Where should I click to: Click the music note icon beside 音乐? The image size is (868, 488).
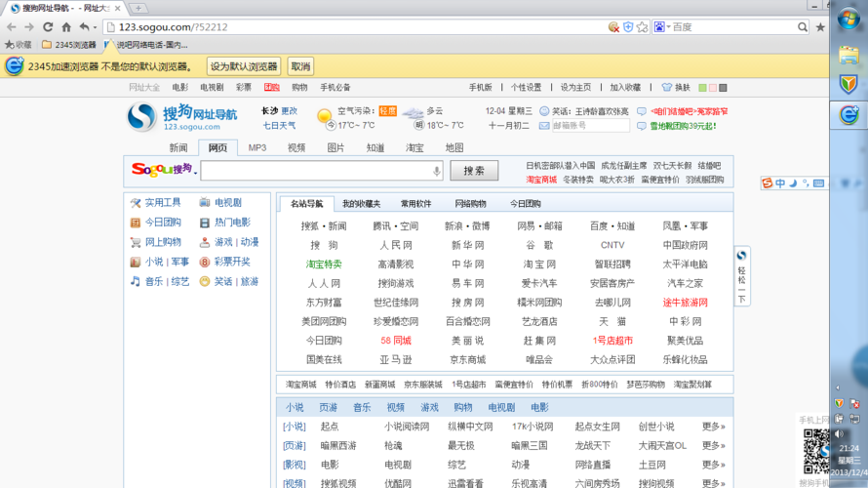coord(135,281)
